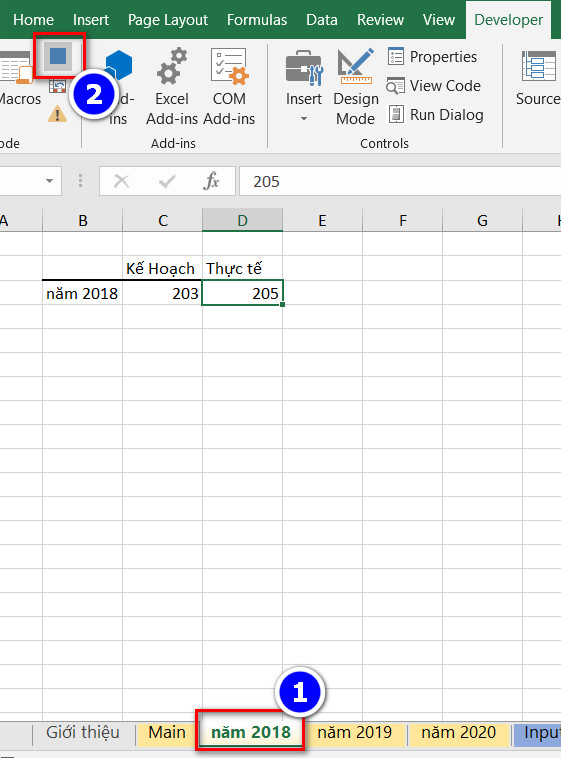Cancel the formula bar entry
Viewport: 561px width, 758px height.
pos(121,181)
